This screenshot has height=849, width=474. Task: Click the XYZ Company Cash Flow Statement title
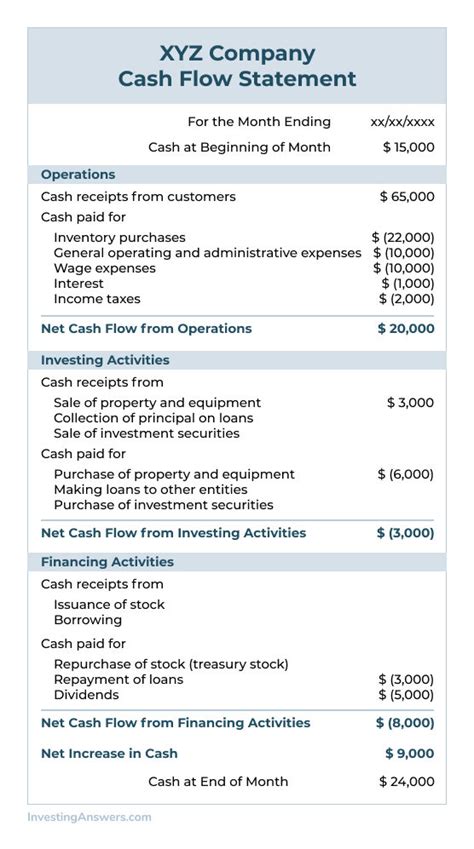click(237, 66)
